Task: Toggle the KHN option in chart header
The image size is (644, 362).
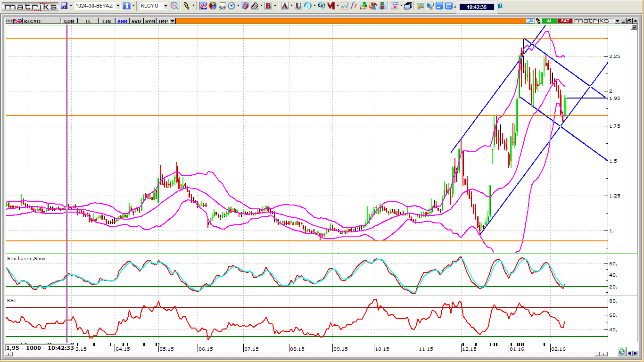Action: [122, 21]
